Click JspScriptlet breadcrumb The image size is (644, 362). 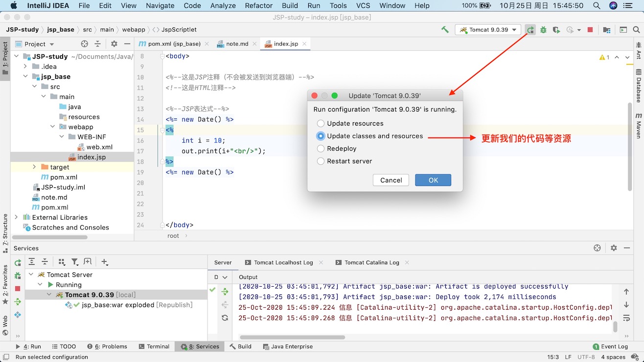(x=174, y=30)
